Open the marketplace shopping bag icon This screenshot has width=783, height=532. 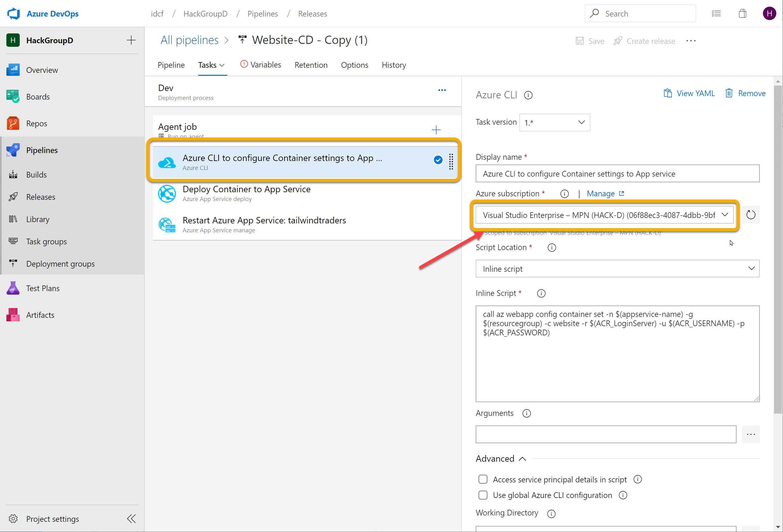742,13
